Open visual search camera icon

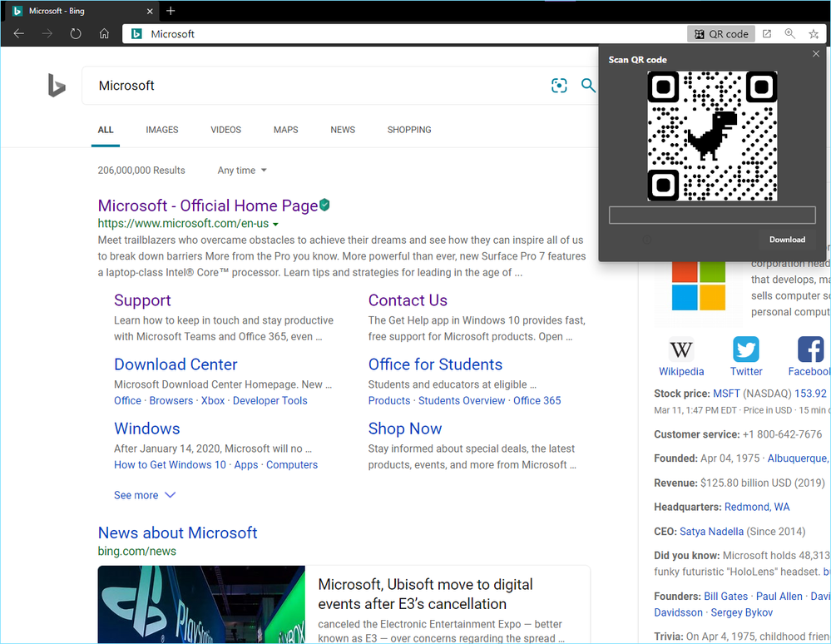559,86
